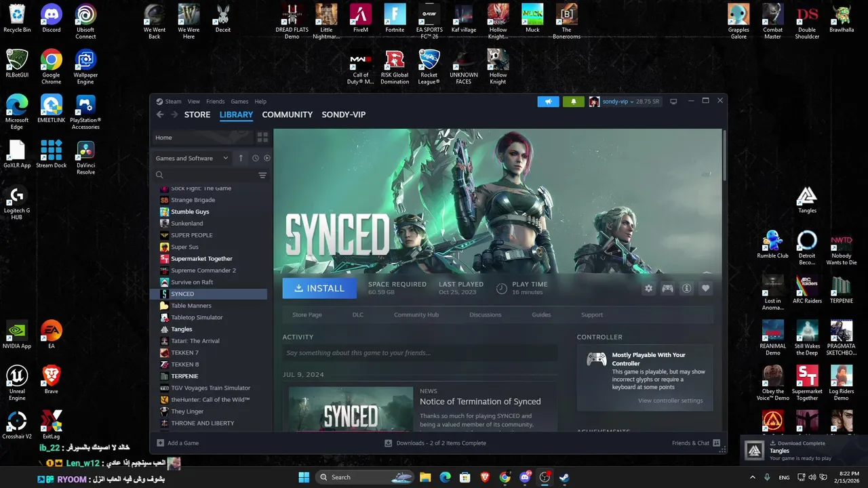Open Steam announcements megaphone button
The width and height of the screenshot is (868, 488).
click(x=549, y=102)
